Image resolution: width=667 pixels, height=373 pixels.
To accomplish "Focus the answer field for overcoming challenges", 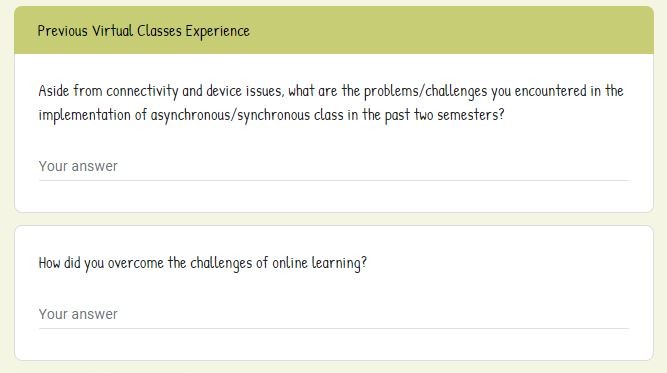I will 334,314.
